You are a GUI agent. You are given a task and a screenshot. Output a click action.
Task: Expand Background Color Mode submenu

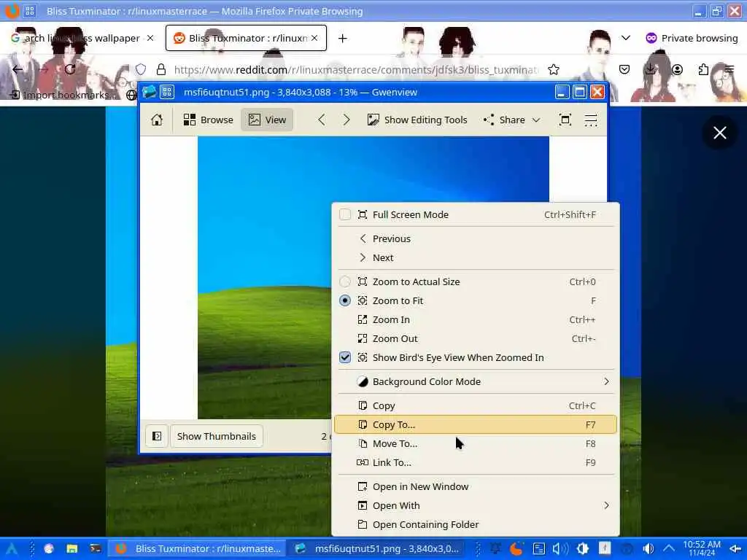pos(476,381)
